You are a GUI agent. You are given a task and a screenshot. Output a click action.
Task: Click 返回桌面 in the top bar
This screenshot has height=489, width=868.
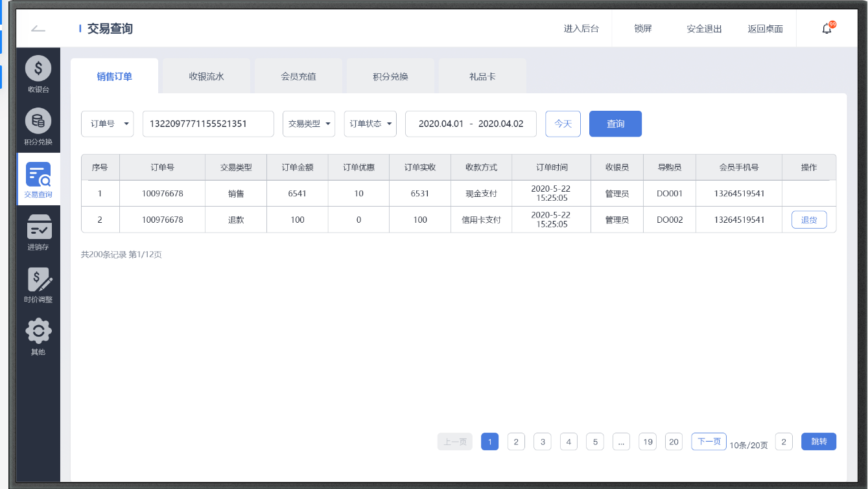[x=765, y=28]
